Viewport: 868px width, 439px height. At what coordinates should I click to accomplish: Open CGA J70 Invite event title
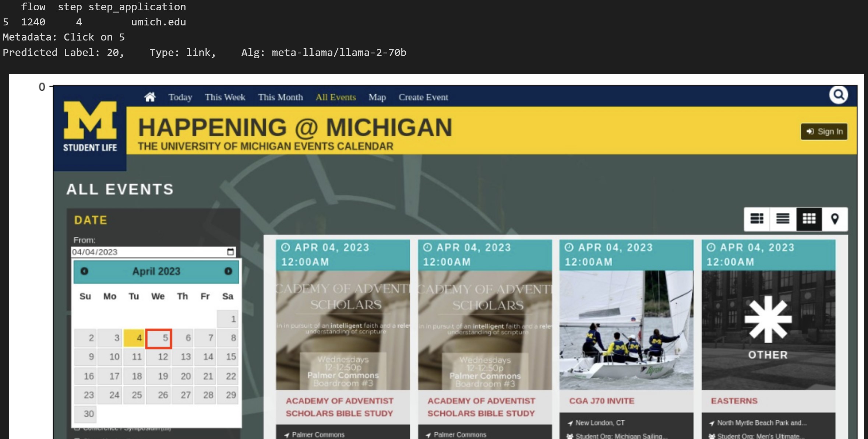(x=601, y=401)
